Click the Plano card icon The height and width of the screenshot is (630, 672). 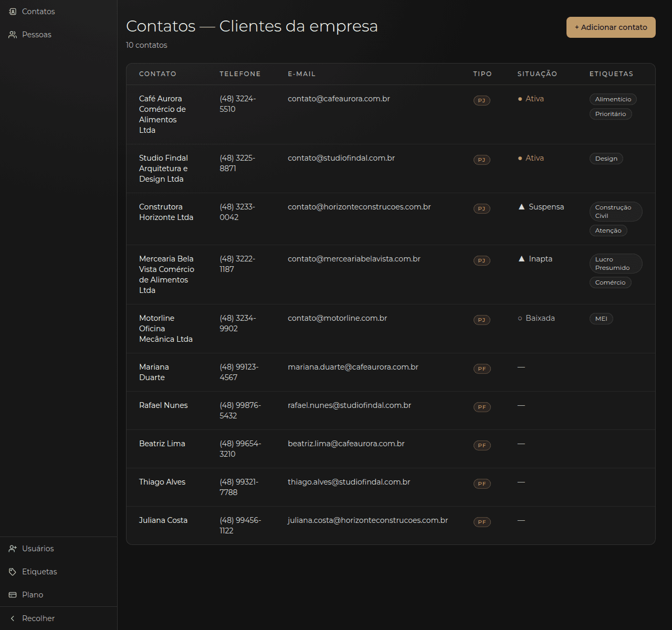[x=13, y=595]
